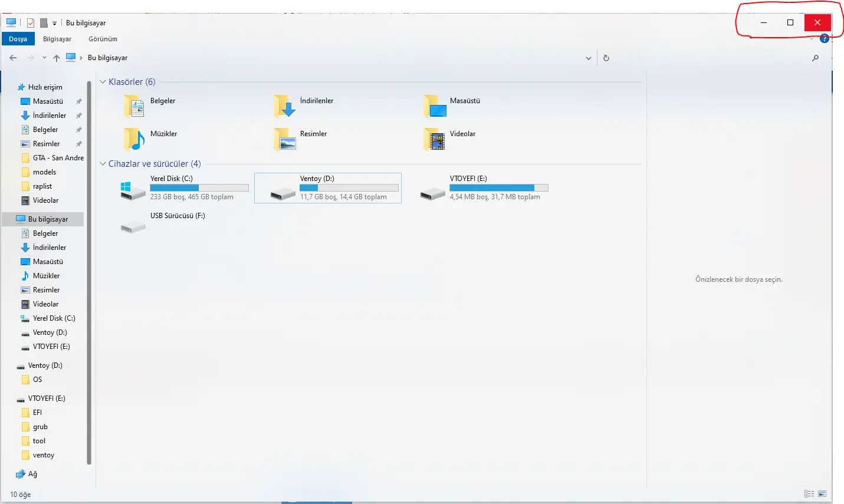
Task: Open Müzikler in the navigation pane
Action: [x=46, y=276]
